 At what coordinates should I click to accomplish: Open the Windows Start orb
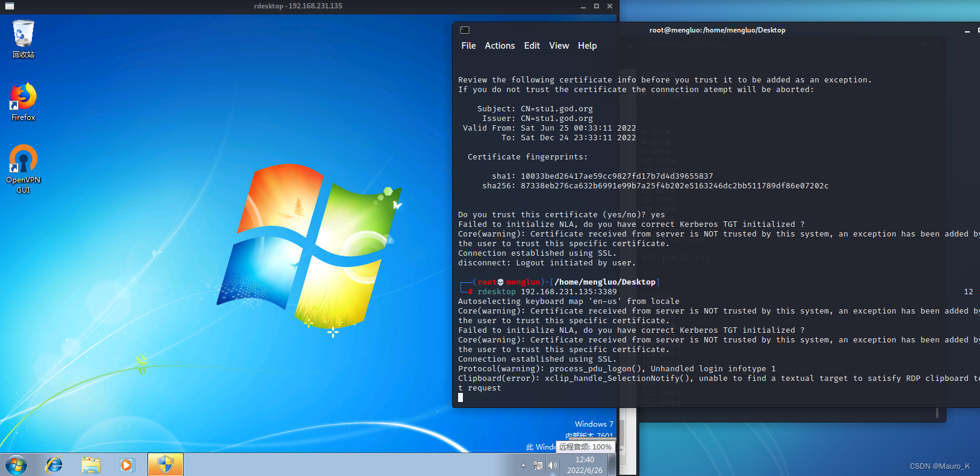click(x=16, y=465)
